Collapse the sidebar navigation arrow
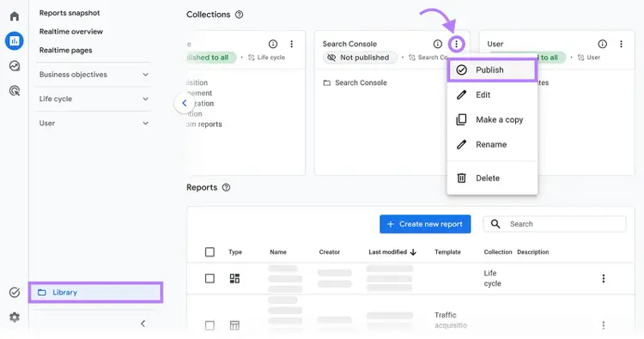The image size is (644, 339). (x=143, y=324)
